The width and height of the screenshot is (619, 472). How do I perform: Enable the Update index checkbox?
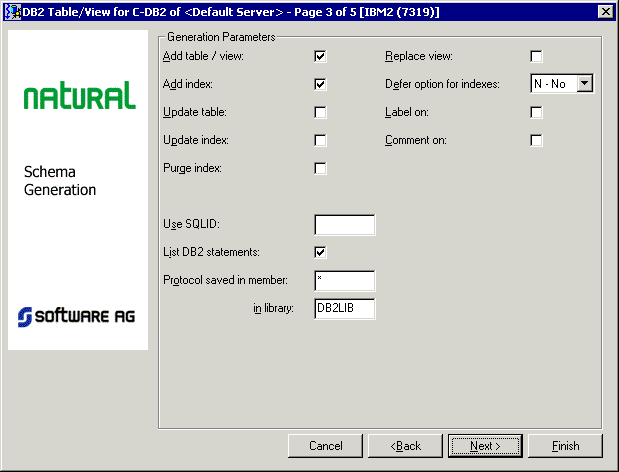[320, 140]
